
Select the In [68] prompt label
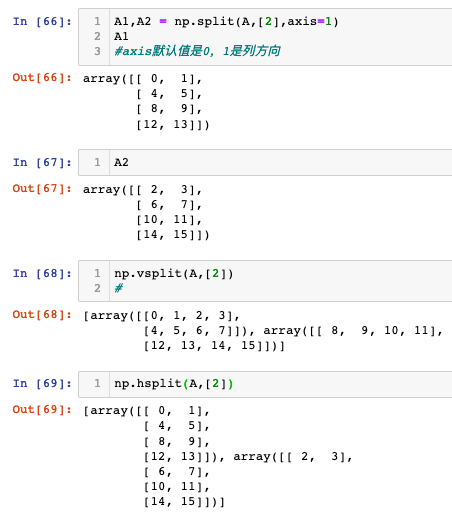click(x=42, y=274)
